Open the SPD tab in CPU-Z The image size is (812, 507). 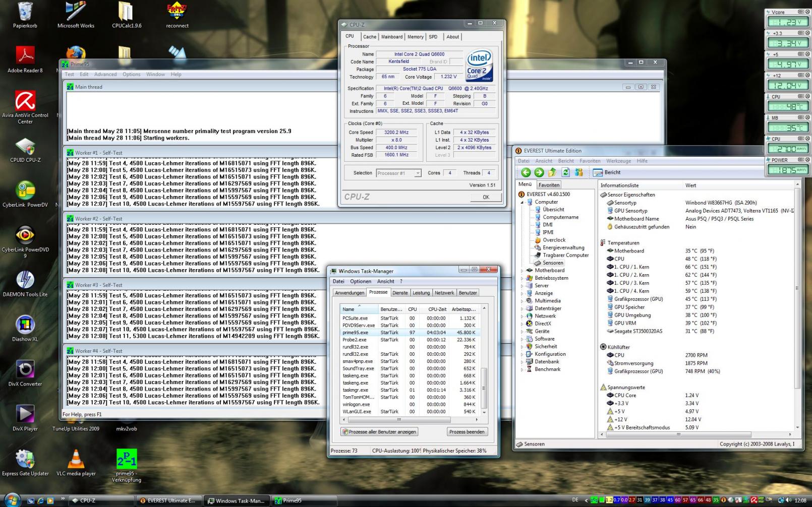pyautogui.click(x=433, y=37)
